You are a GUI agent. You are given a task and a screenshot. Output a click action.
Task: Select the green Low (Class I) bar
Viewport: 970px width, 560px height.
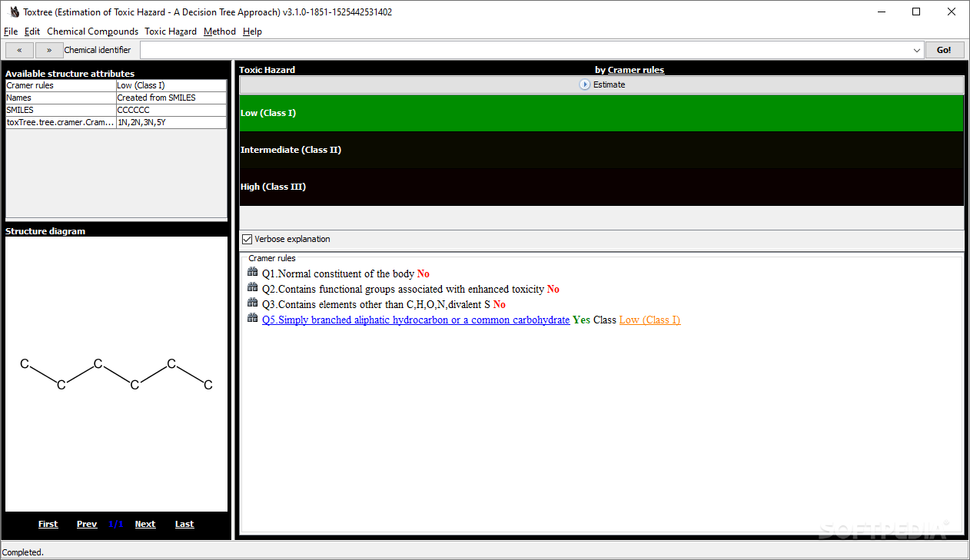(602, 113)
